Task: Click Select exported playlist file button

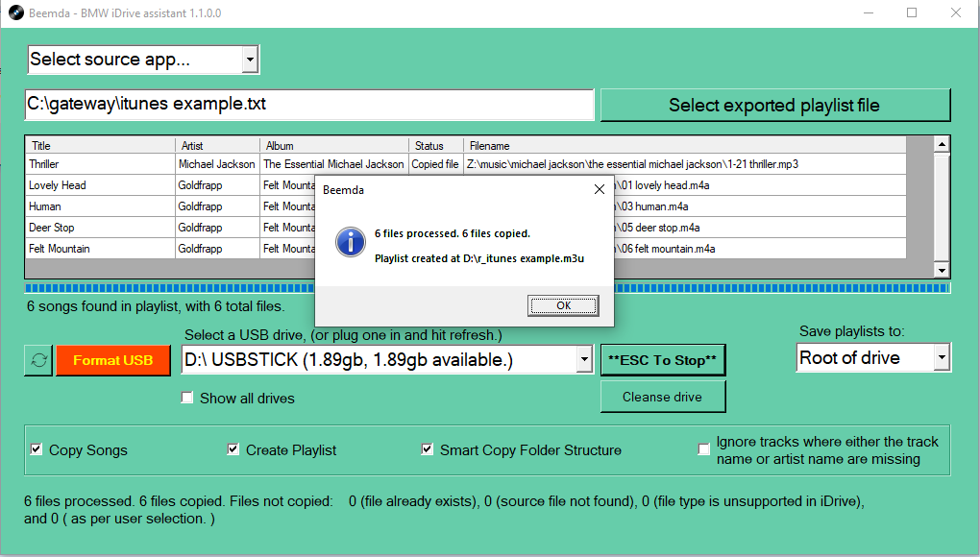Action: tap(775, 105)
